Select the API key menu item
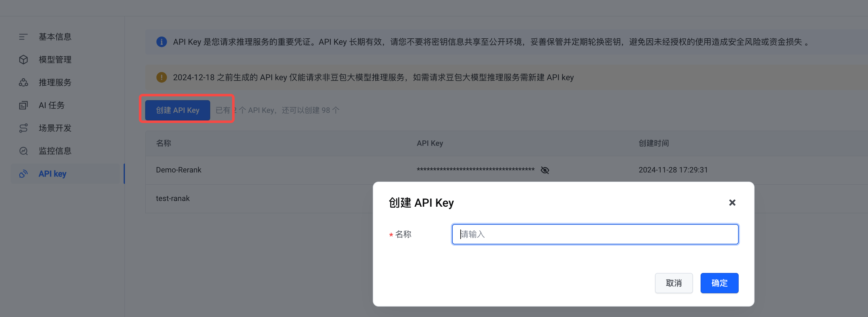The height and width of the screenshot is (317, 868). [x=65, y=174]
